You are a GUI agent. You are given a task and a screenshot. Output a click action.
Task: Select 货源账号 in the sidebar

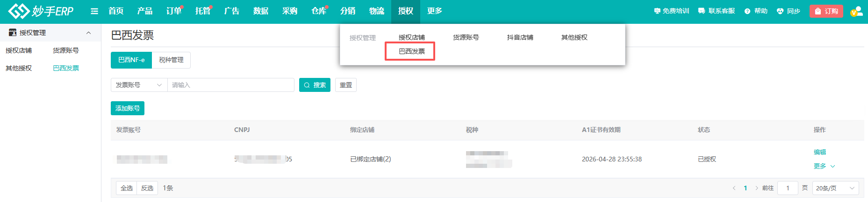click(66, 50)
